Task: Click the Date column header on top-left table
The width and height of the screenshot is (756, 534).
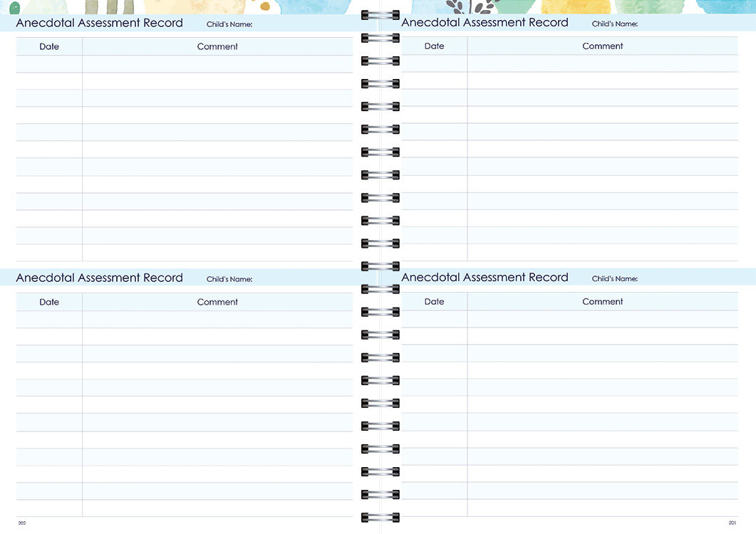Action: point(48,46)
